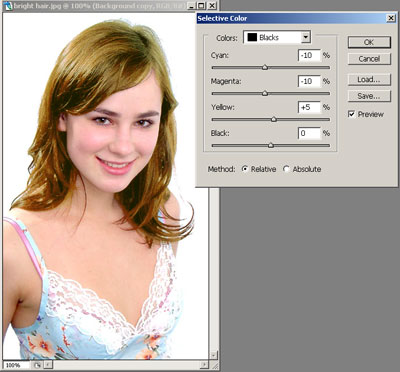Select the Relative method radio button
Image resolution: width=400 pixels, height=372 pixels.
(245, 169)
